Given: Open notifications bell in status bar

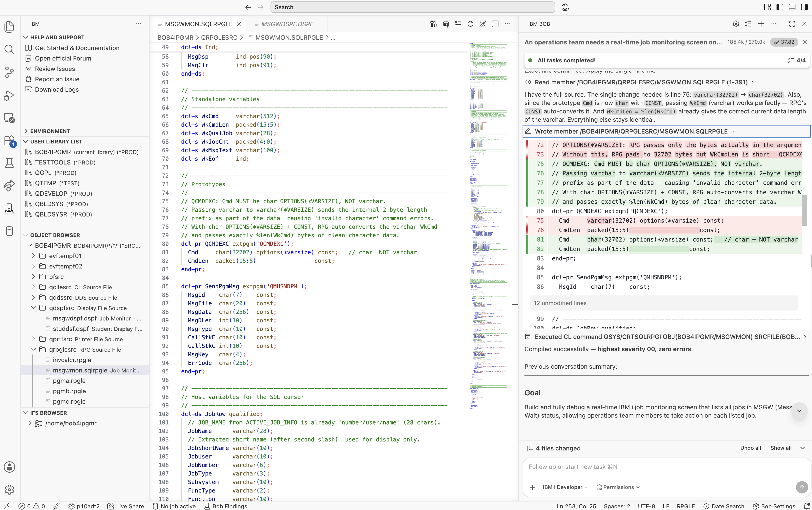Looking at the screenshot, I should coord(807,506).
